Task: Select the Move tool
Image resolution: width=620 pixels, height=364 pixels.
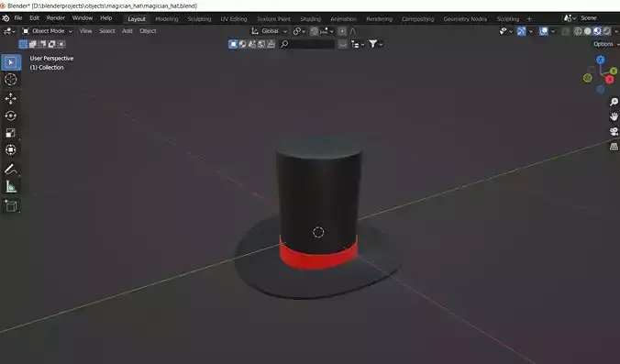Action: [x=11, y=98]
